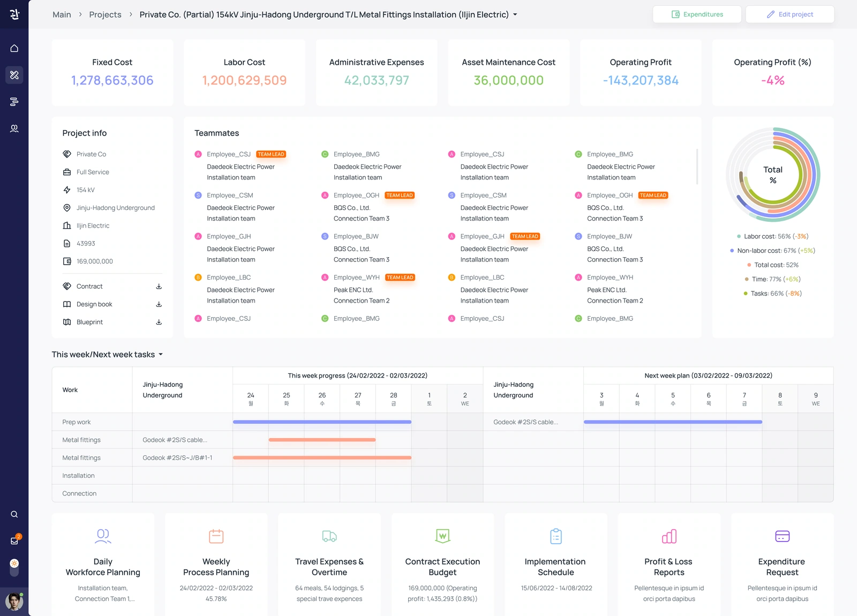Viewport: 857px width, 616px height.
Task: Click the Edit project button
Action: [790, 14]
